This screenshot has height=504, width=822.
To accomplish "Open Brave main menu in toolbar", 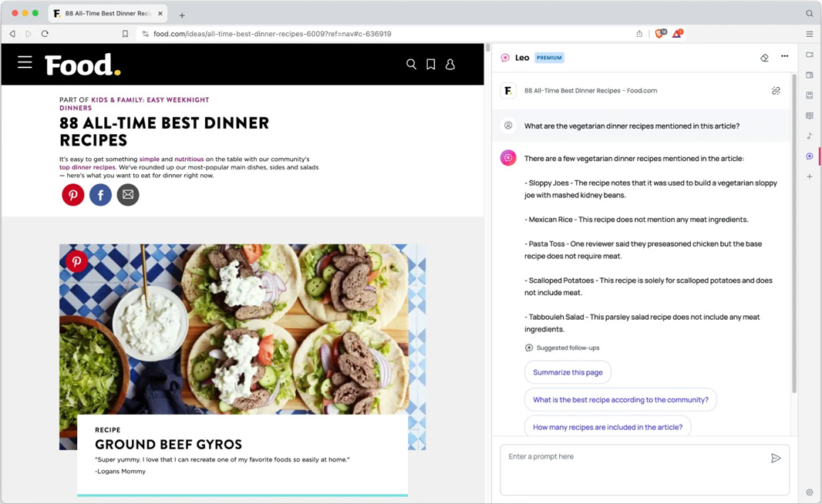I will (x=810, y=34).
